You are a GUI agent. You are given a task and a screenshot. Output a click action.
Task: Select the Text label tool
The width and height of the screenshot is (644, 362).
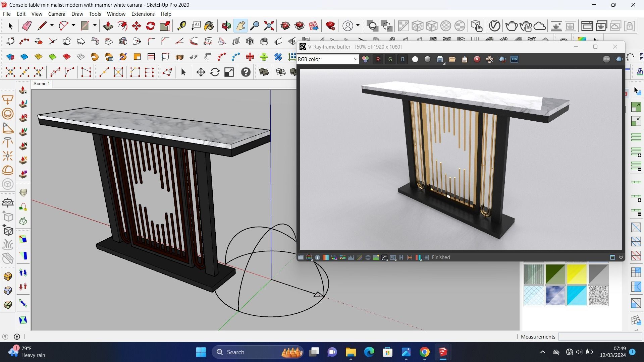click(196, 26)
